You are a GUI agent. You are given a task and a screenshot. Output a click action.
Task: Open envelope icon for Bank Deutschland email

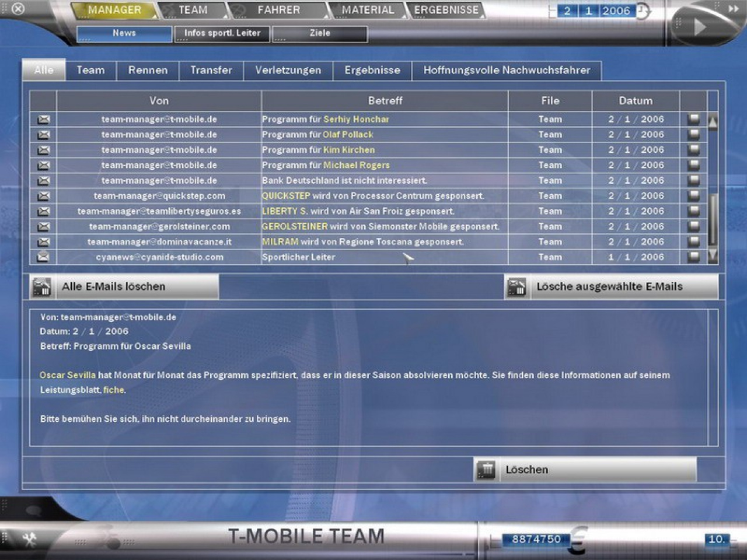[43, 181]
